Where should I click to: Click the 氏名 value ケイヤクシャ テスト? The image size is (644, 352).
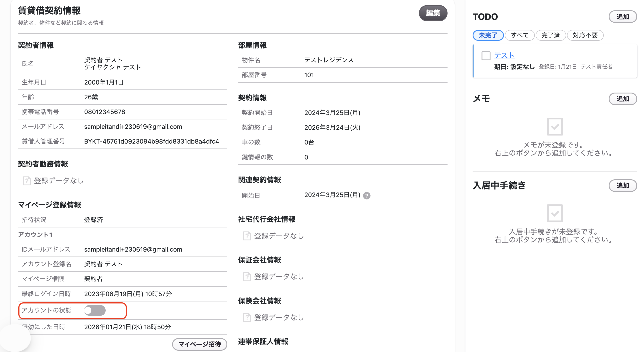[113, 67]
